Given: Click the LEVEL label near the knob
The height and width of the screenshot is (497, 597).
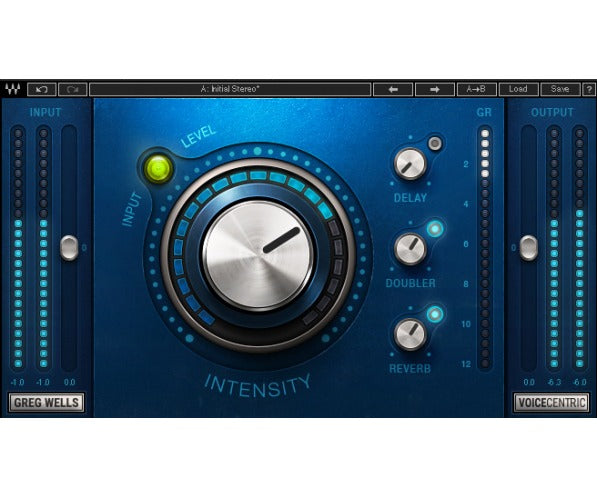Looking at the screenshot, I should (x=198, y=136).
